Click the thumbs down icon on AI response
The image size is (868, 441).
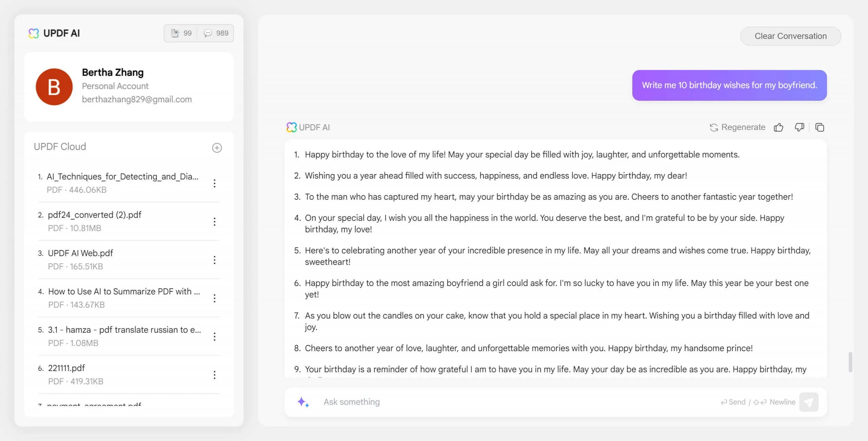tap(799, 127)
